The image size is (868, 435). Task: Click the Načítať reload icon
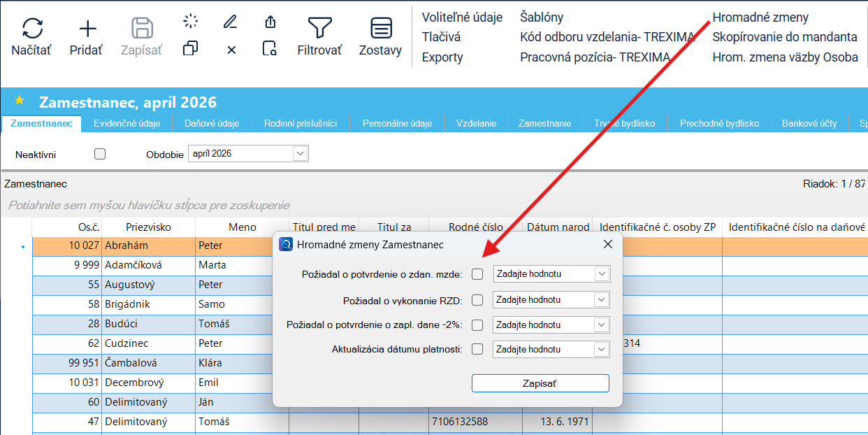tap(32, 28)
